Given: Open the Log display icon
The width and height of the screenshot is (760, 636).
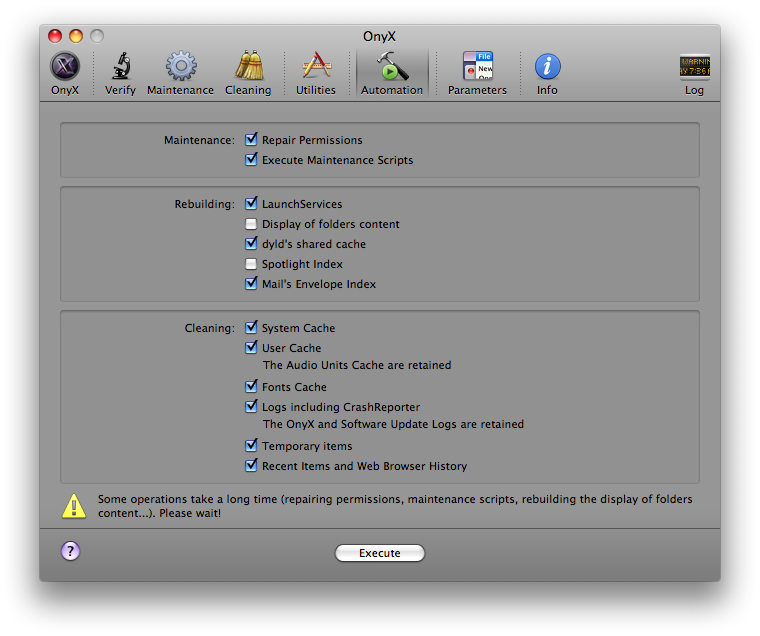Looking at the screenshot, I should tap(694, 73).
